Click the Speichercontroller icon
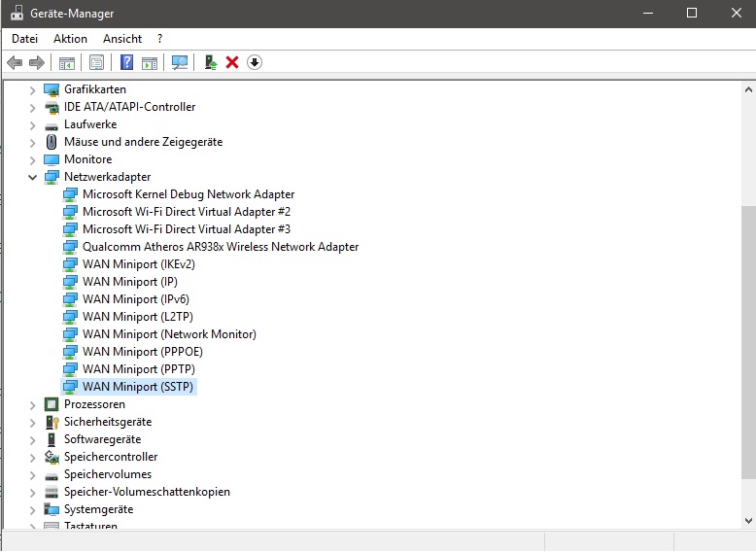756x553 pixels. click(x=52, y=457)
